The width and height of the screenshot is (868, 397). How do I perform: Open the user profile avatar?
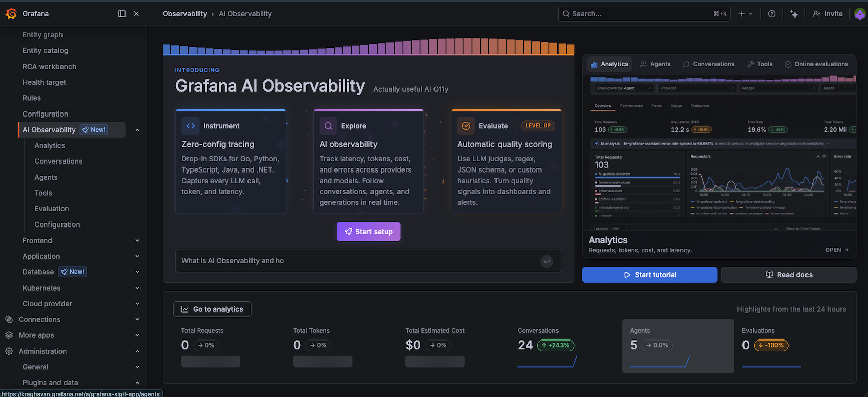[x=860, y=14]
